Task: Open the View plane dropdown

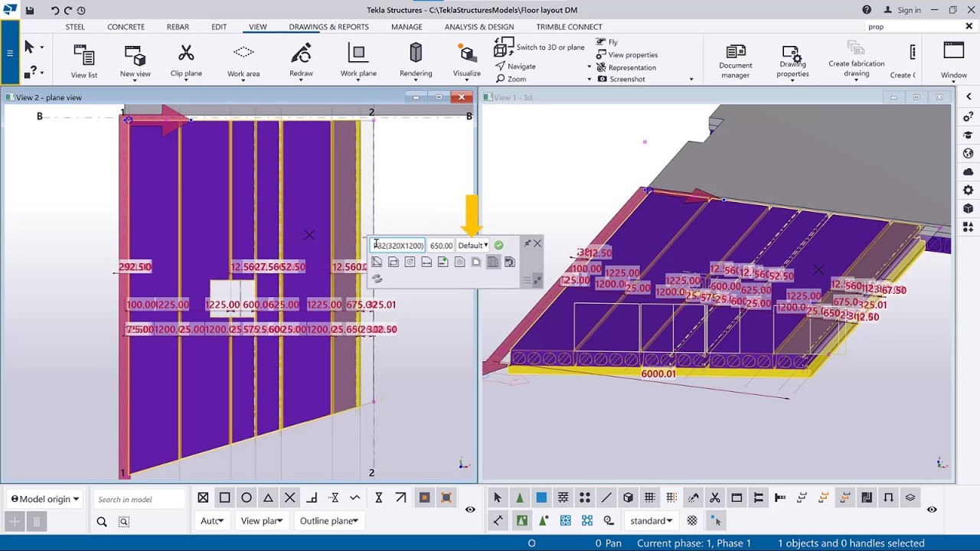Action: coord(262,520)
